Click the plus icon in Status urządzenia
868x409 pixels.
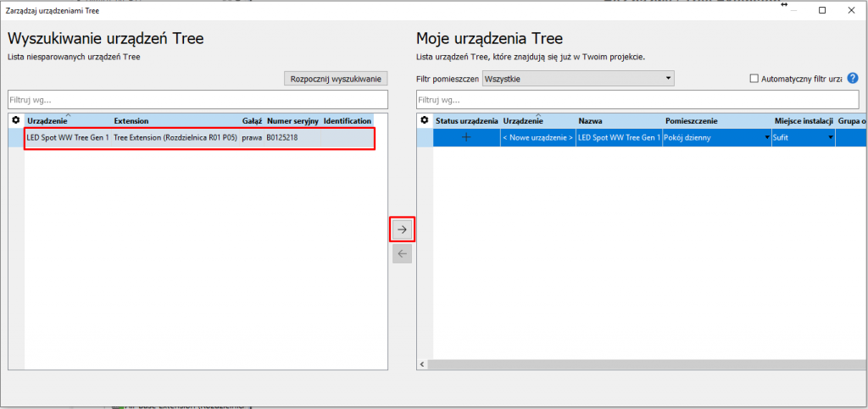[x=466, y=137]
